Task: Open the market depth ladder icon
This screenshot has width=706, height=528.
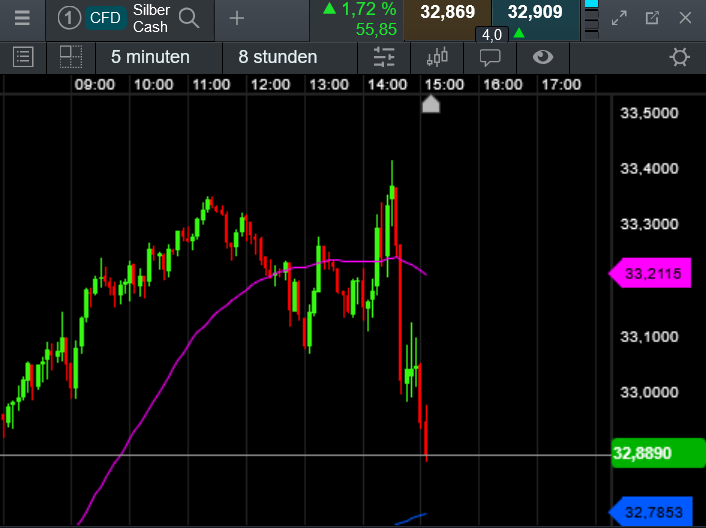Action: pos(591,19)
